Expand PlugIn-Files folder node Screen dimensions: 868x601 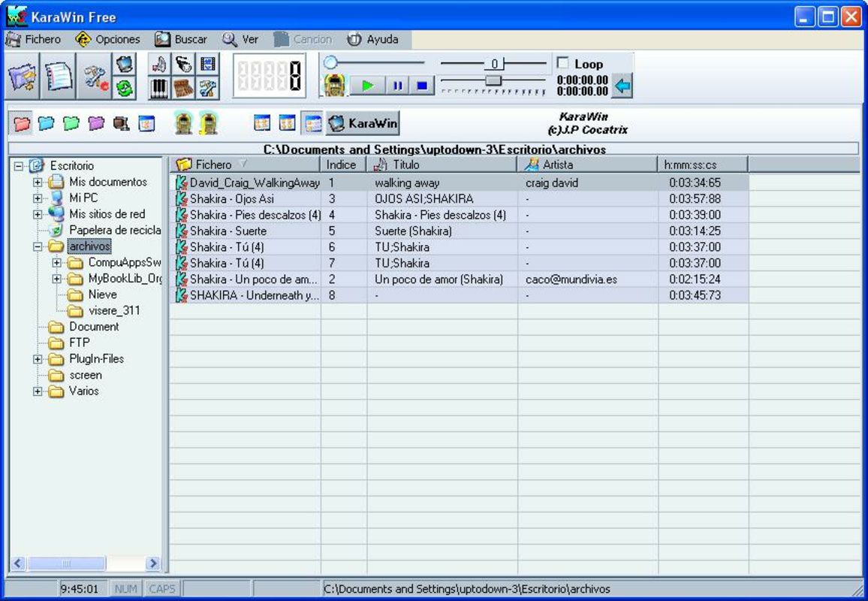pyautogui.click(x=37, y=359)
